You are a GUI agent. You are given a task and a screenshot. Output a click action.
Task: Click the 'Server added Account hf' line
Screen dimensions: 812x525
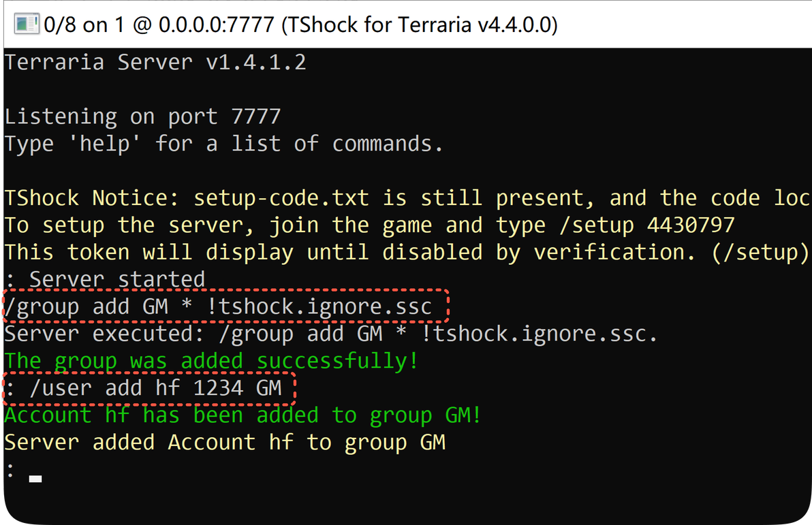coord(225,443)
